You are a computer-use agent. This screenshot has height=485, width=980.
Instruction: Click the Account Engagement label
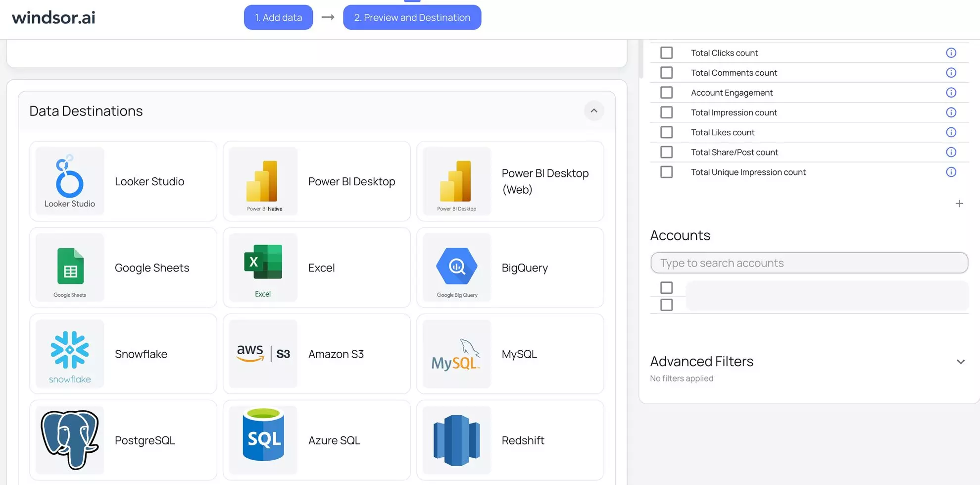(732, 93)
